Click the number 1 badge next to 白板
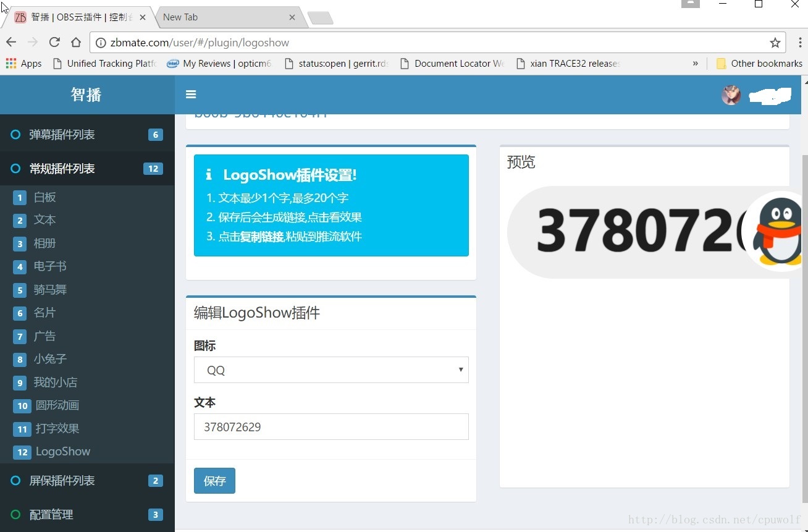808x532 pixels. coord(20,198)
